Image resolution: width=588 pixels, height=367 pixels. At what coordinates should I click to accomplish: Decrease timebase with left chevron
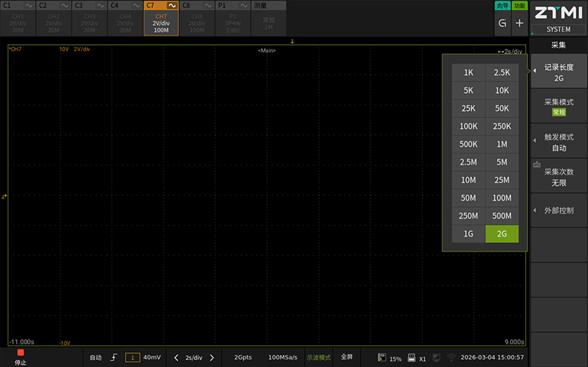click(x=176, y=357)
